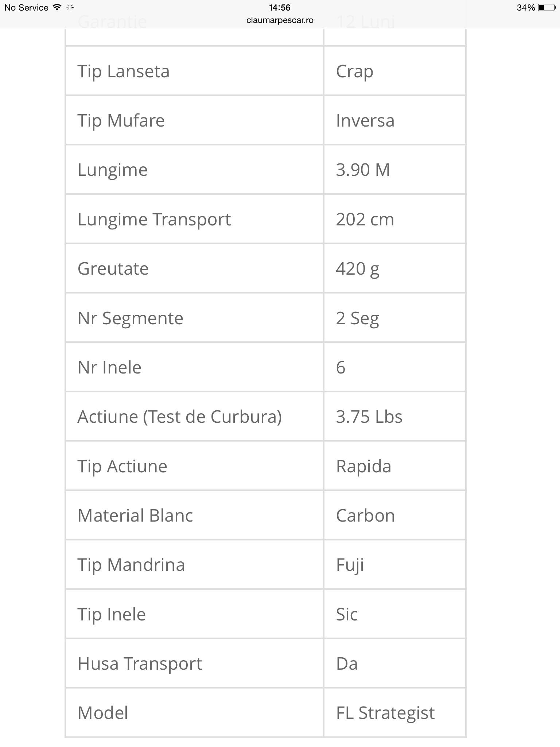
Task: Tap the 3.75 Lbs value
Action: 369,417
